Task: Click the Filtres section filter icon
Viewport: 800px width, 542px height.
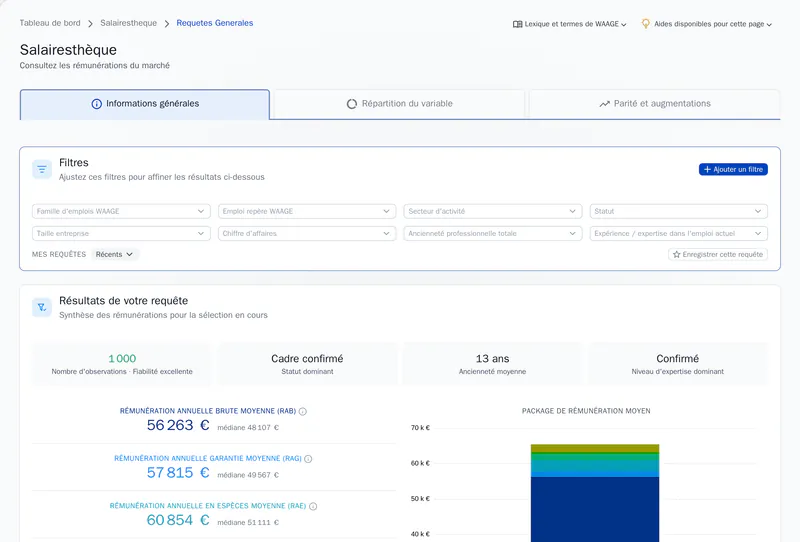Action: tap(42, 169)
